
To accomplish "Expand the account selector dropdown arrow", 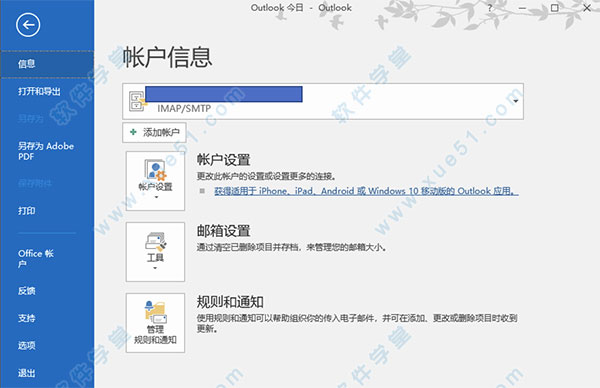I will pyautogui.click(x=515, y=101).
